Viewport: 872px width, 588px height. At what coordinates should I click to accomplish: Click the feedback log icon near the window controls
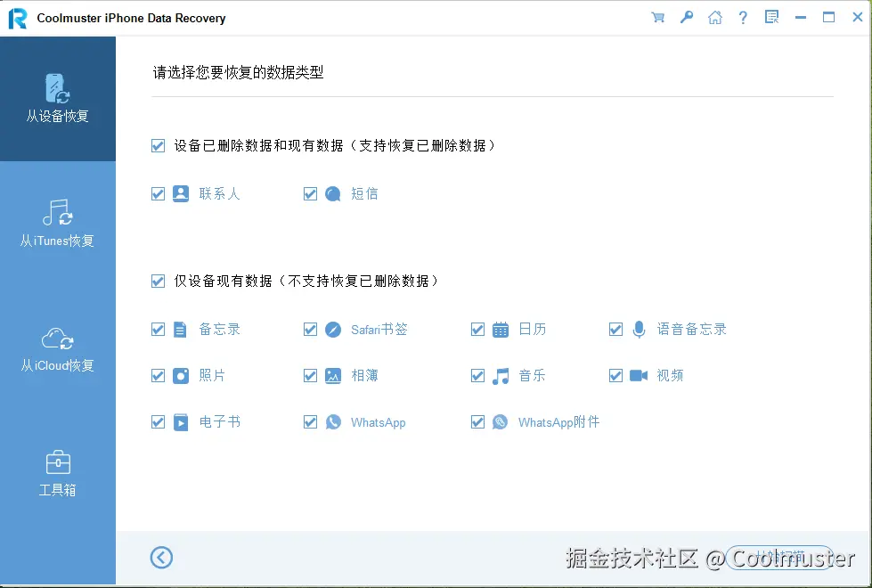pos(771,16)
